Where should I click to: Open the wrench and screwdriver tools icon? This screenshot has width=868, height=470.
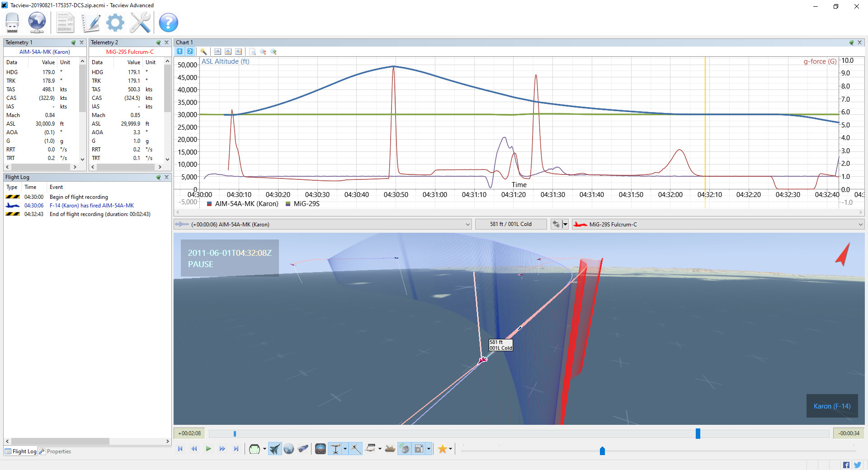140,23
